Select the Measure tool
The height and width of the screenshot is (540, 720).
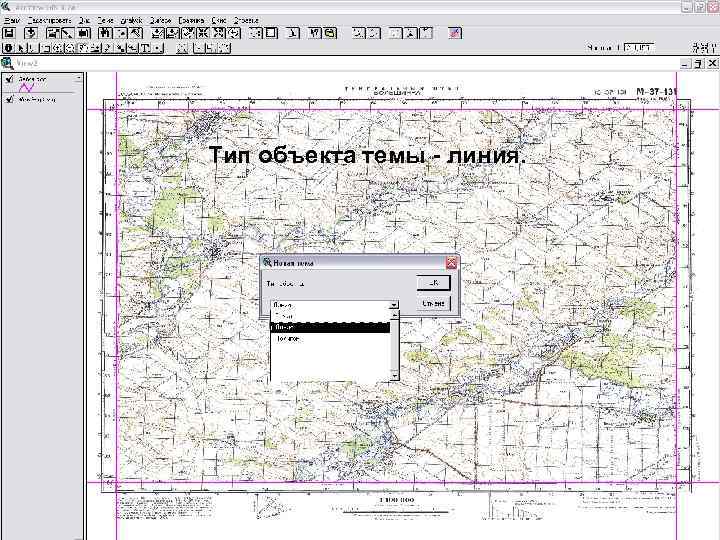pos(96,48)
